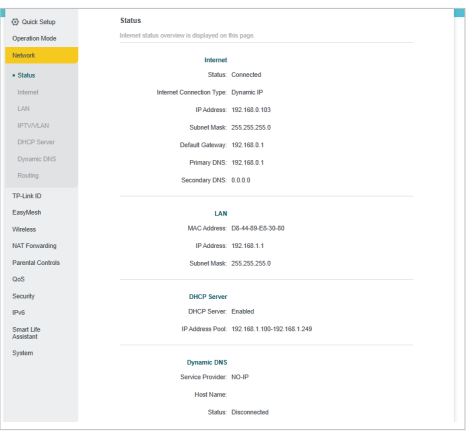
Task: Open Security settings
Action: 23,296
